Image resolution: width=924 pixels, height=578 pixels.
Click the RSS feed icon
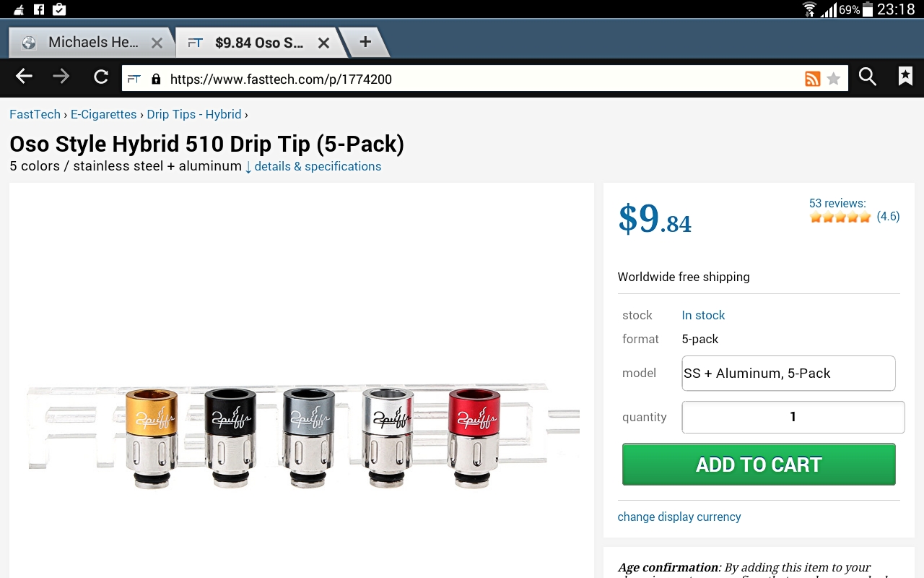812,79
